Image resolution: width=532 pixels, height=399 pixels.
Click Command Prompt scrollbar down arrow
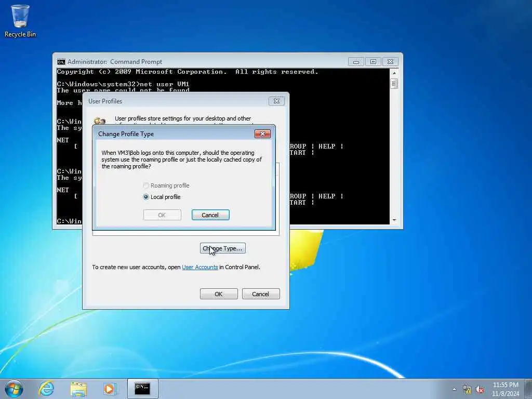[x=394, y=220]
